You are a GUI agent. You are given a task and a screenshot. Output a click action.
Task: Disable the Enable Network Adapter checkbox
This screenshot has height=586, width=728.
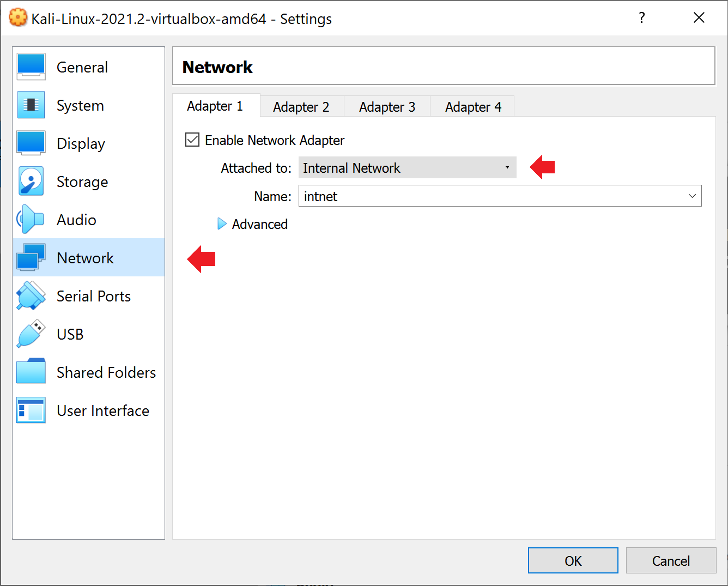click(192, 140)
